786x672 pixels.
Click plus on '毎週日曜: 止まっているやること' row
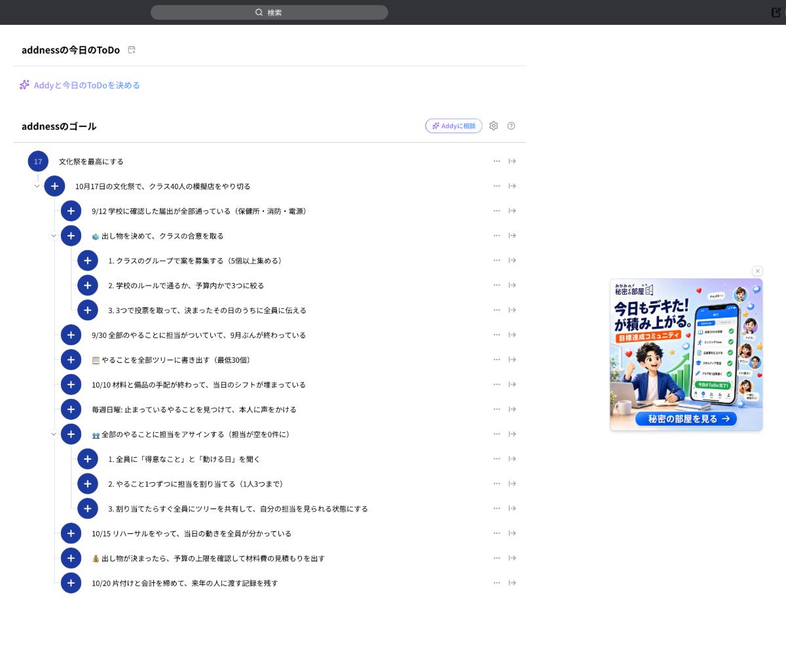71,409
